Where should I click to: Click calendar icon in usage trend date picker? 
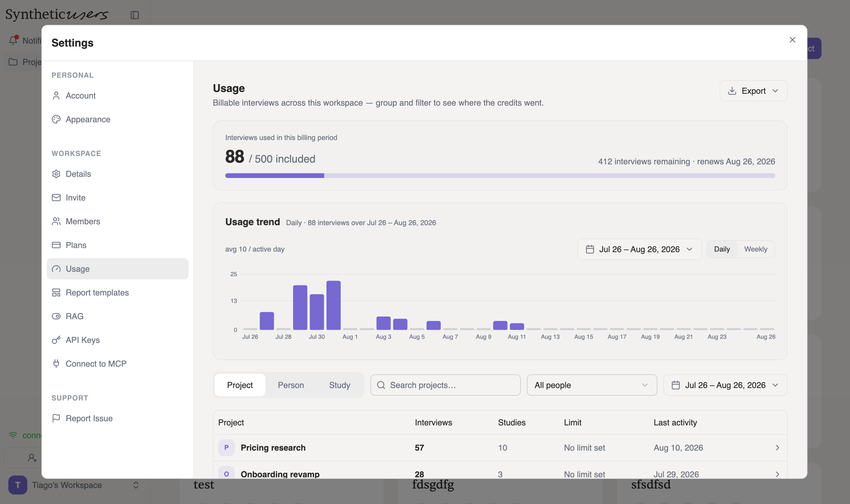point(590,249)
